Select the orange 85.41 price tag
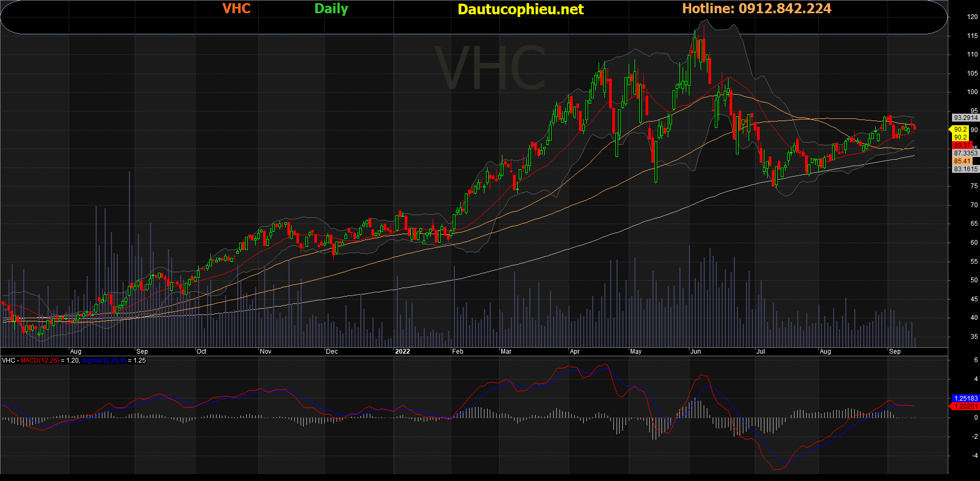Viewport: 980px width, 481px height. [x=962, y=161]
